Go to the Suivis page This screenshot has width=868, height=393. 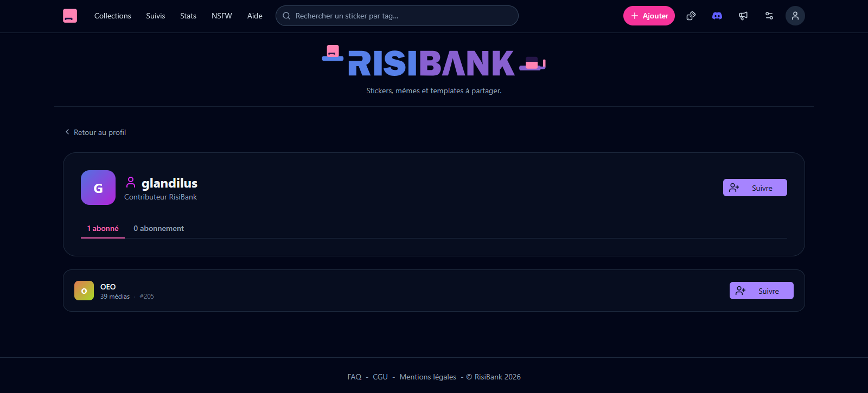click(156, 16)
